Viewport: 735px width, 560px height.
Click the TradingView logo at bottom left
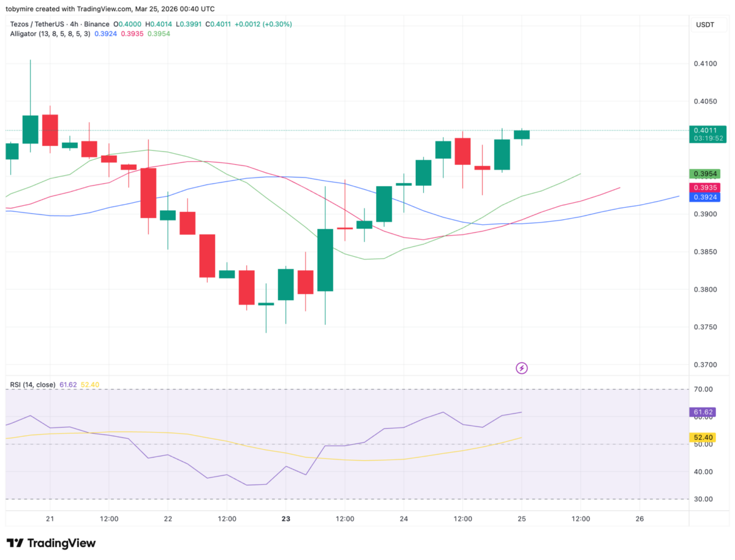pyautogui.click(x=51, y=543)
